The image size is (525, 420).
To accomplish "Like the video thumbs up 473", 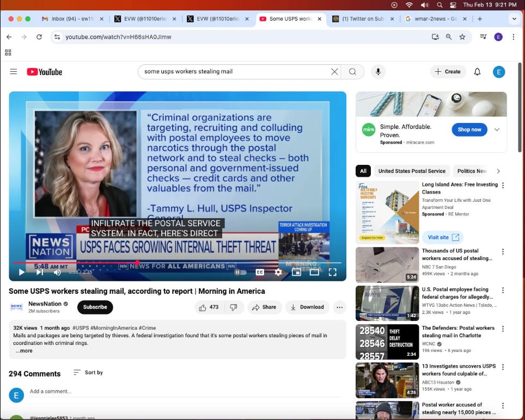I will 209,307.
